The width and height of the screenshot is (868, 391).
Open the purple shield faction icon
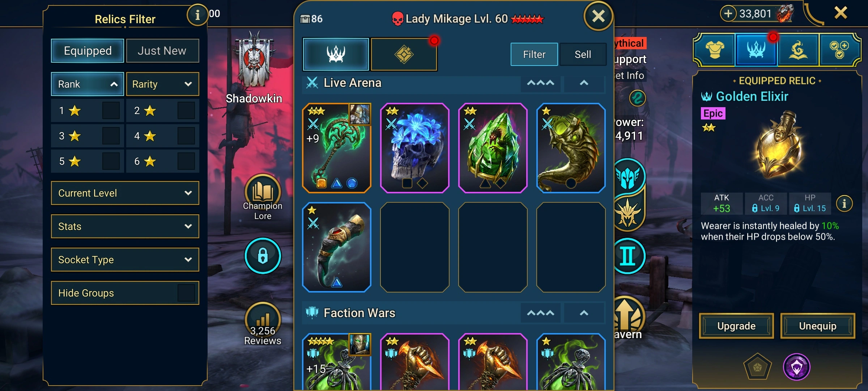797,367
